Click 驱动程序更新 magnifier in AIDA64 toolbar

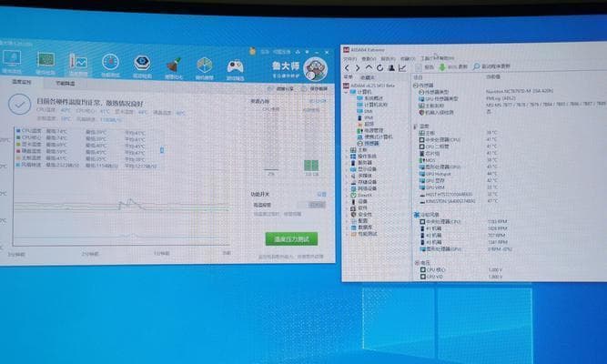click(476, 66)
